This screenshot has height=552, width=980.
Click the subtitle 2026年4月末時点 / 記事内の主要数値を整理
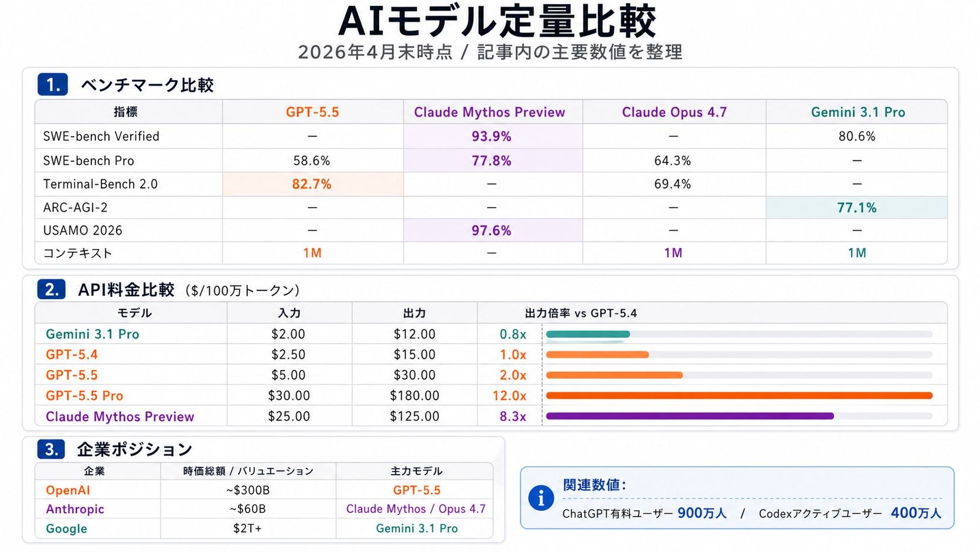click(x=490, y=52)
